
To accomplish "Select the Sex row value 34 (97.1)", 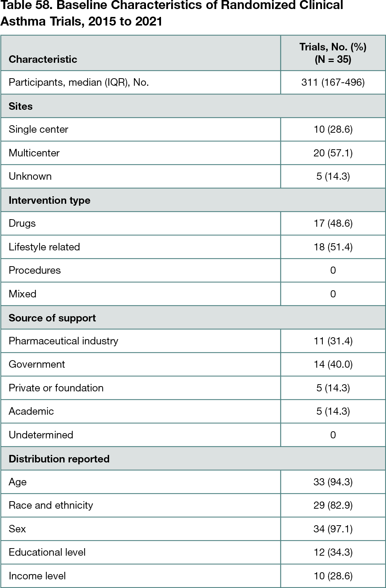I will [x=333, y=529].
